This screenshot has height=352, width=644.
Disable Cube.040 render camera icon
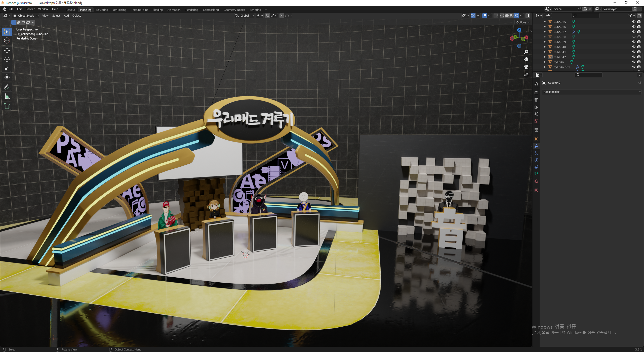(639, 47)
